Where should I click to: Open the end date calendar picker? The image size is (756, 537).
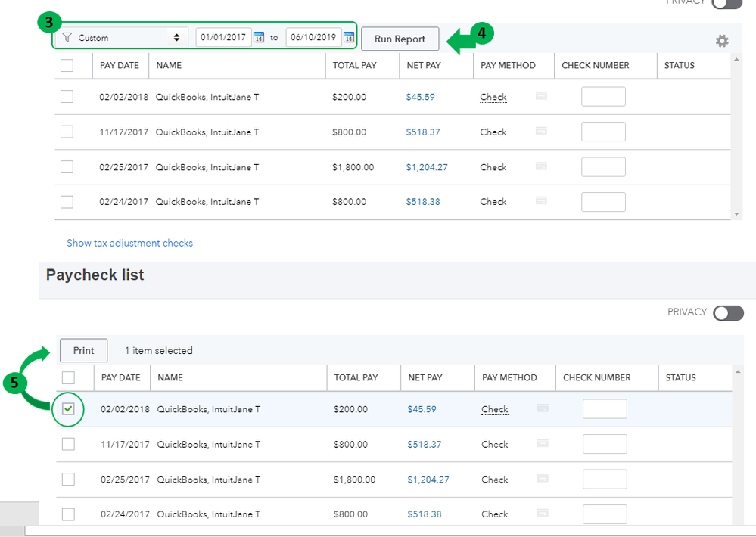click(349, 37)
